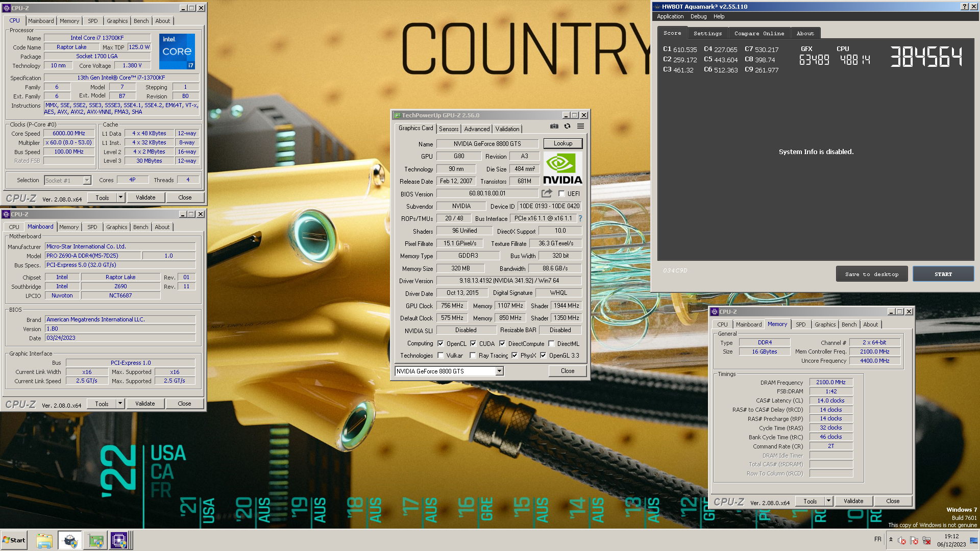Screen dimensions: 980x551
Task: Click Save to desktop button
Action: (x=872, y=274)
